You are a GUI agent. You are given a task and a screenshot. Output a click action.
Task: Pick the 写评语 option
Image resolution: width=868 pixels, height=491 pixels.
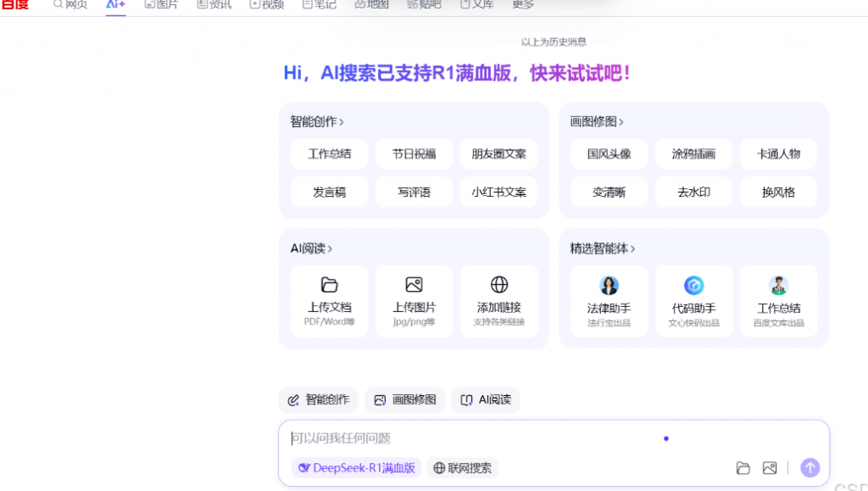pyautogui.click(x=414, y=192)
